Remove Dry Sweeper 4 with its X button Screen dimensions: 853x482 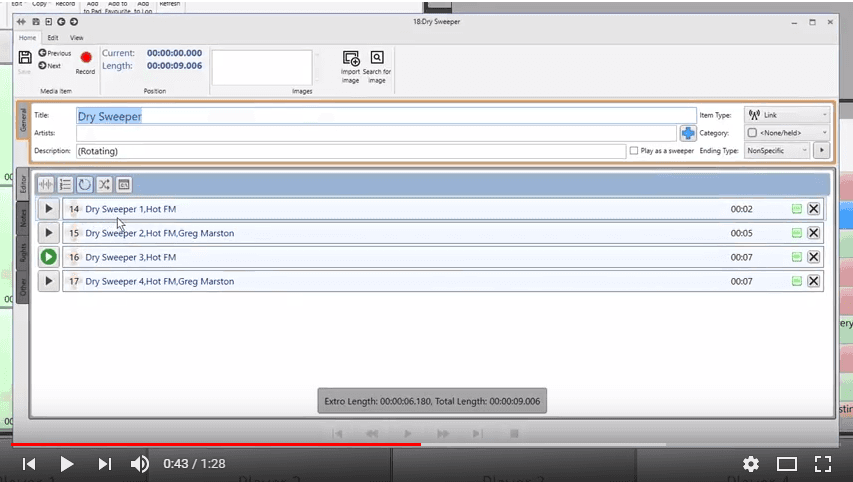point(813,281)
